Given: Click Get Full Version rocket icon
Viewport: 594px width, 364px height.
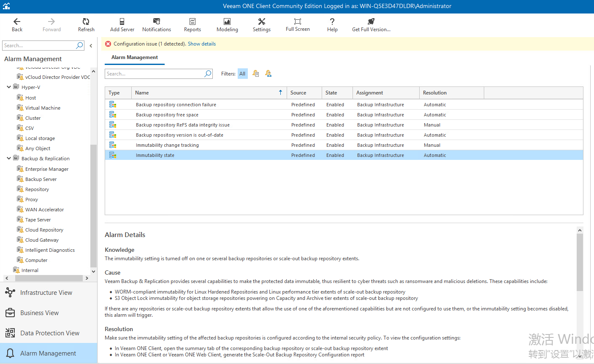Looking at the screenshot, I should point(371,22).
